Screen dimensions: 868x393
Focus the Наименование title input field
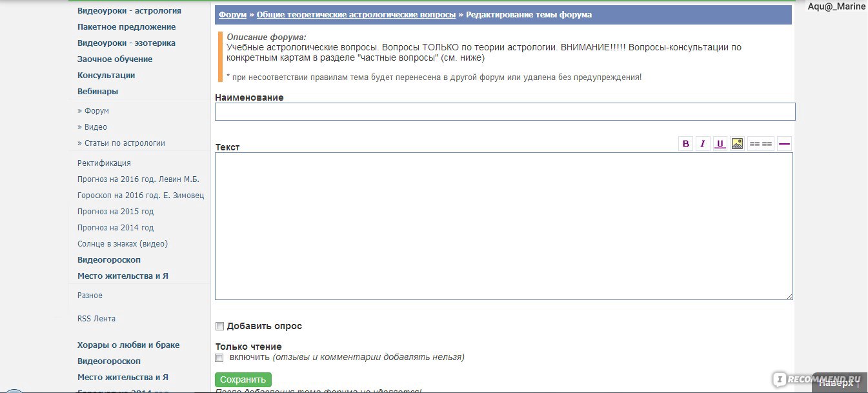click(505, 112)
